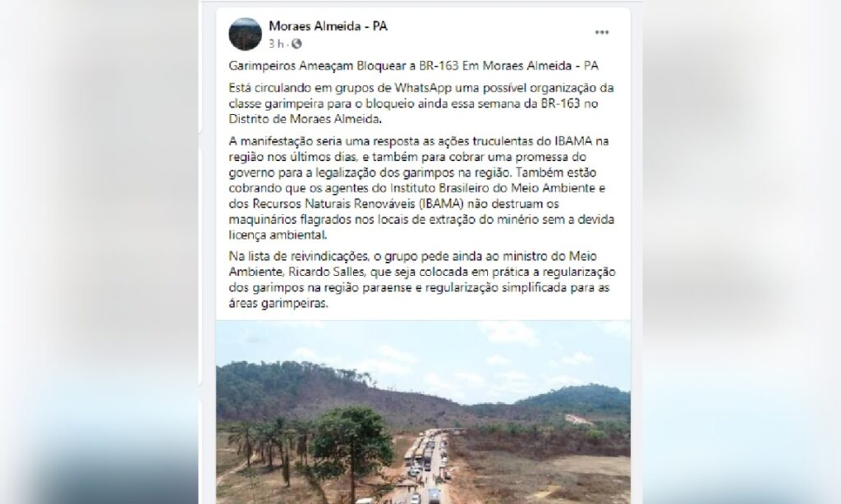Image resolution: width=841 pixels, height=504 pixels.
Task: Click the text 'áreas garimpeiras' ending the post
Action: click(278, 303)
